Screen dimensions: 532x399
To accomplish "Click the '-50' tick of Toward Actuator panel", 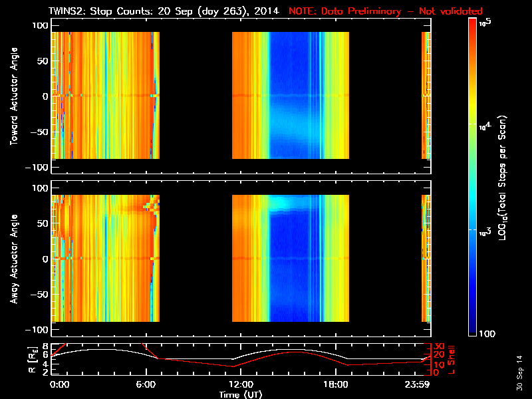I will point(39,132).
